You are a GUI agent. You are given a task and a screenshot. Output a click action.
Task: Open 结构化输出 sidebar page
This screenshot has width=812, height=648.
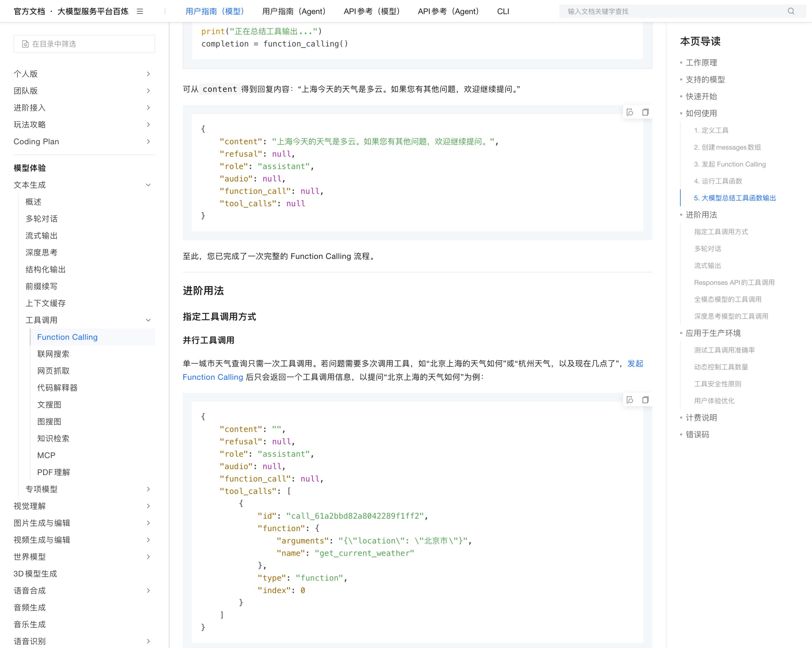46,269
